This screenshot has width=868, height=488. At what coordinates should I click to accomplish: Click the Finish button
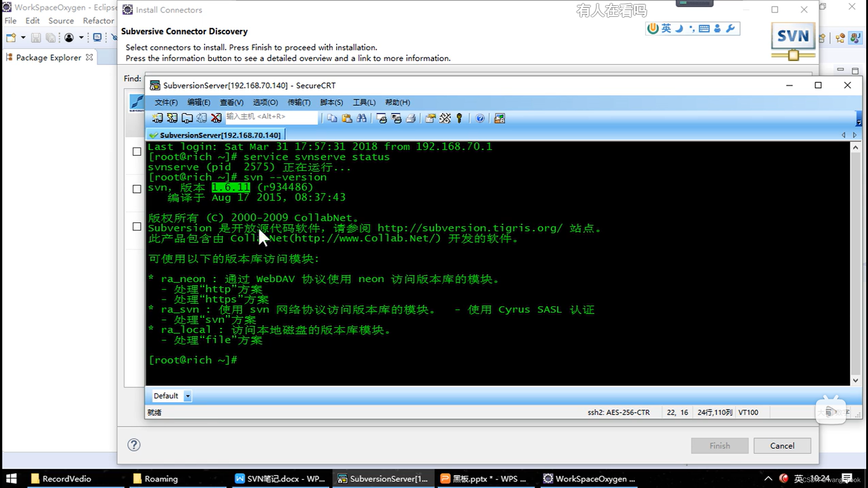[x=720, y=446]
